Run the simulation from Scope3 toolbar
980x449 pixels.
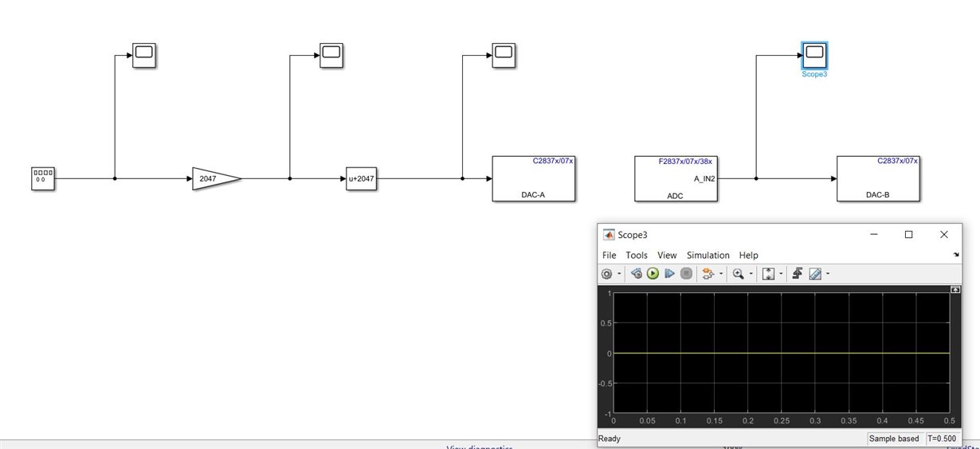click(x=653, y=273)
